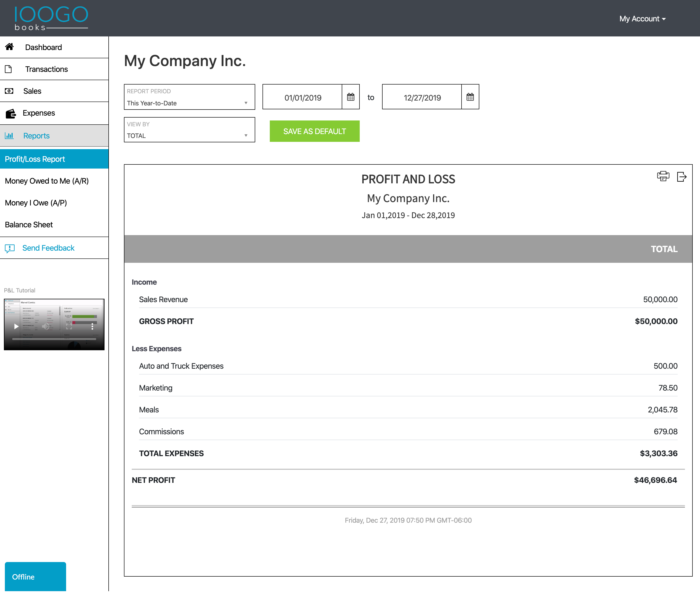Screen dimensions: 700x597
Task: Open the View By dropdown
Action: pyautogui.click(x=189, y=130)
